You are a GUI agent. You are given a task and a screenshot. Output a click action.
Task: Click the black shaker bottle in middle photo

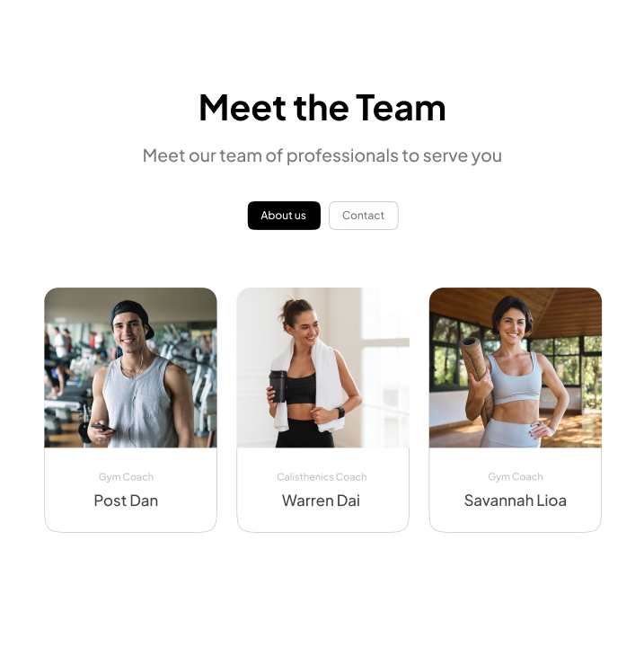pyautogui.click(x=278, y=386)
